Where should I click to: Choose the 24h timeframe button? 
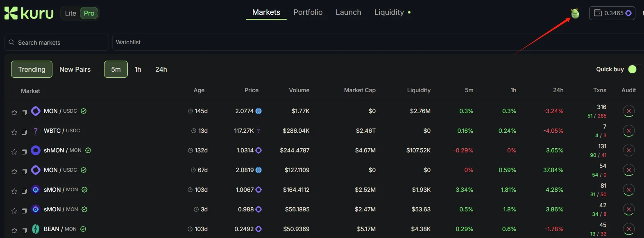tap(161, 69)
